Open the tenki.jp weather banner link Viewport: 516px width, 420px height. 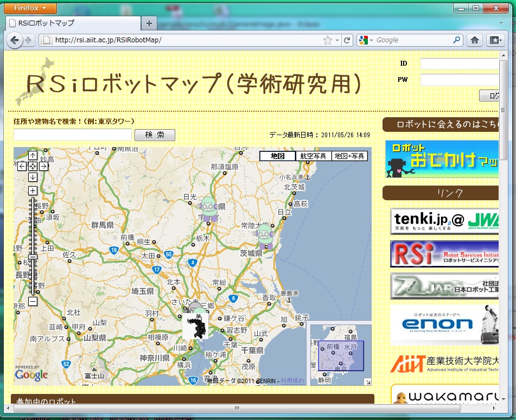[444, 220]
